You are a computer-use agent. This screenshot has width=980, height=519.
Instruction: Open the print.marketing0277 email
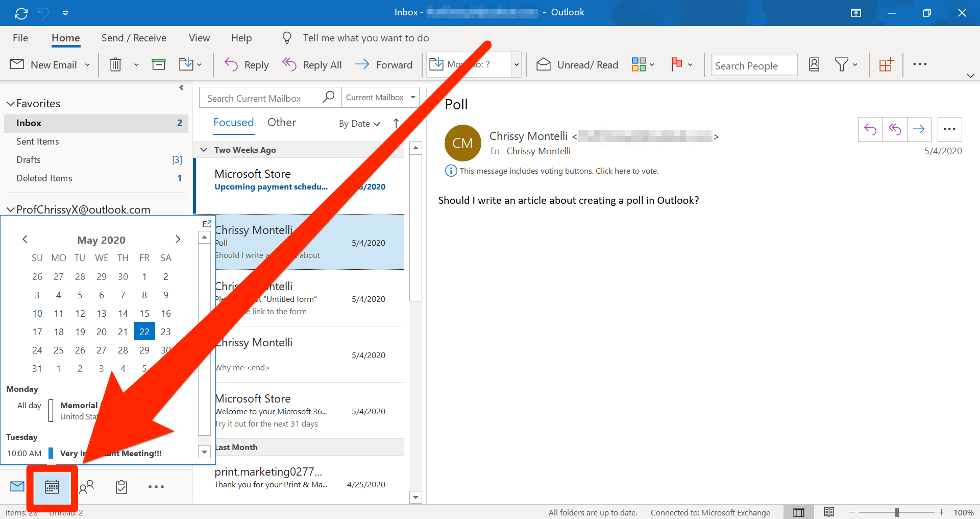click(x=309, y=478)
